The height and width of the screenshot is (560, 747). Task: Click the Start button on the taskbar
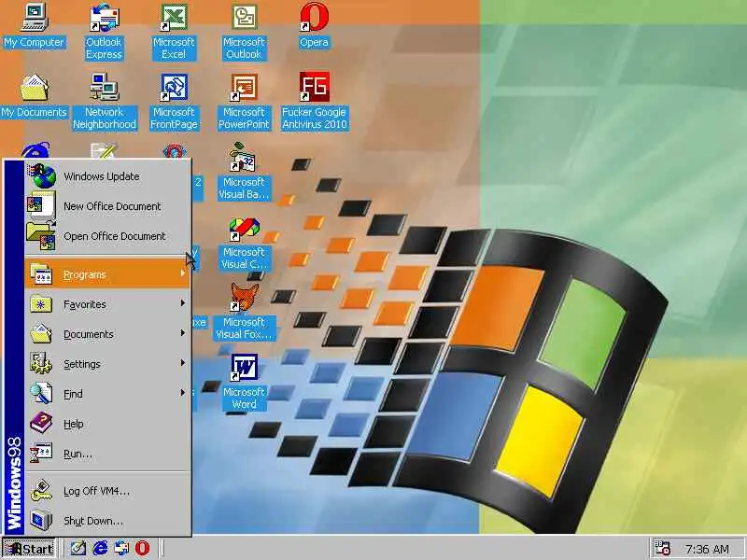[29, 549]
